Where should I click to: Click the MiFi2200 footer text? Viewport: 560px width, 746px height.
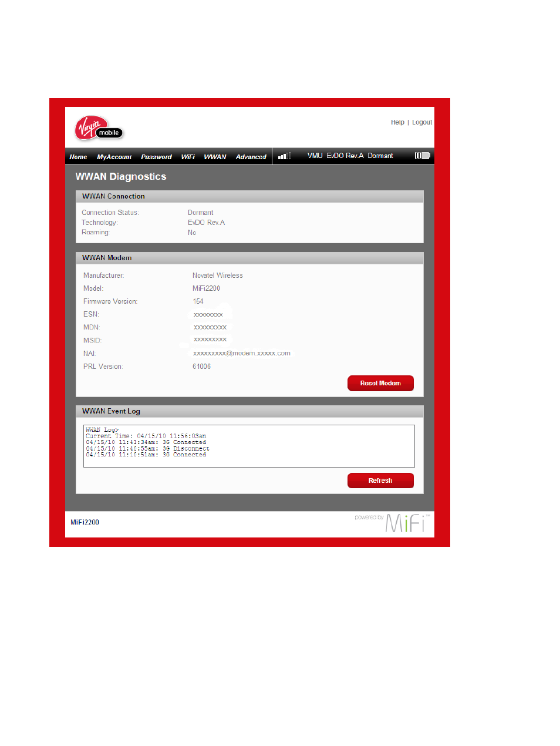tap(85, 522)
